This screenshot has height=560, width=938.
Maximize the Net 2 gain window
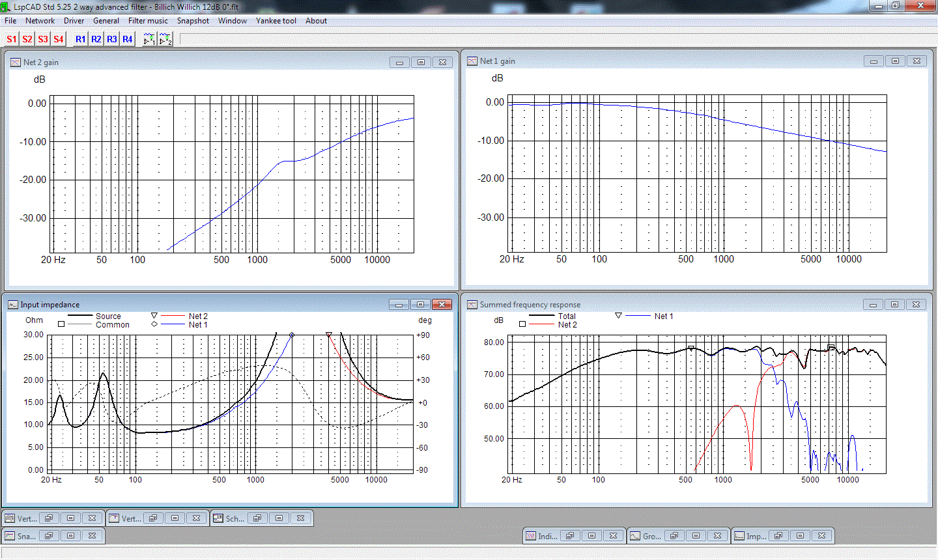pos(421,63)
